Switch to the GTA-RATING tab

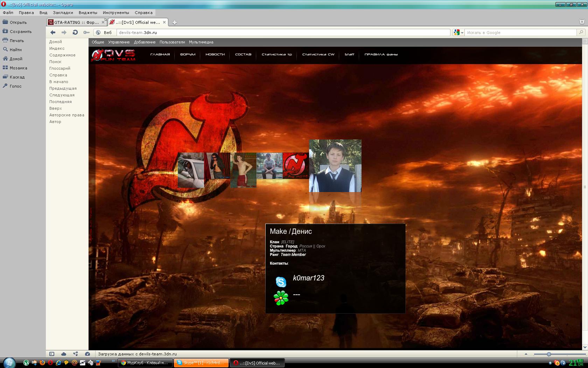76,22
